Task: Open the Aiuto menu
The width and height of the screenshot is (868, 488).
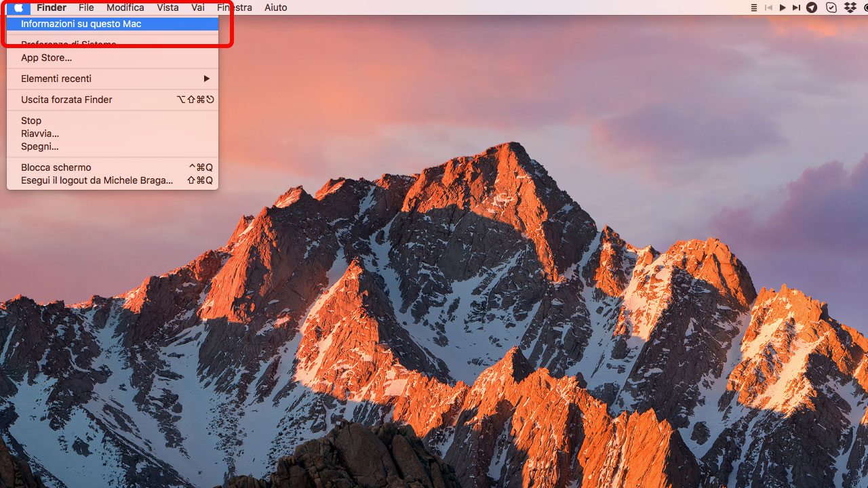Action: tap(275, 7)
